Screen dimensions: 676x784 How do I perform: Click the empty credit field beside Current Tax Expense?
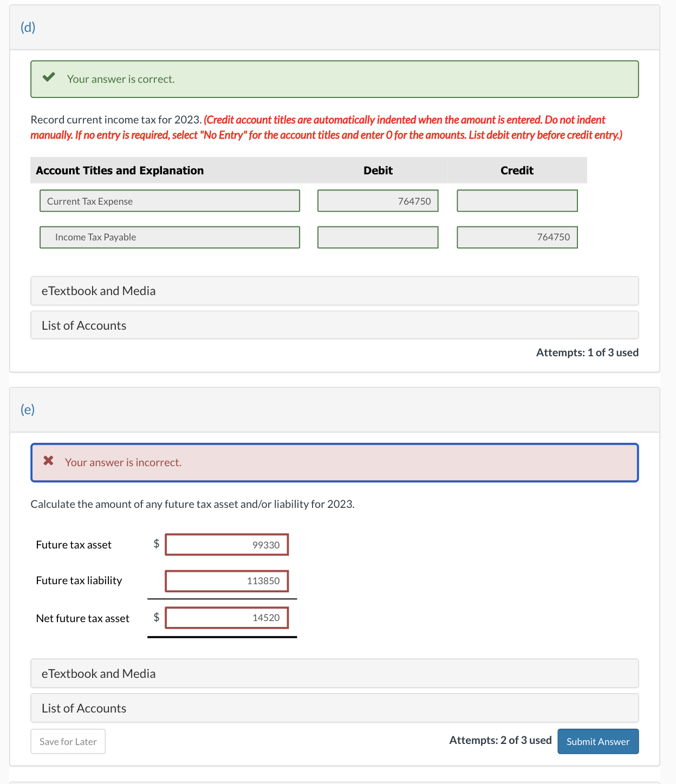pos(517,201)
